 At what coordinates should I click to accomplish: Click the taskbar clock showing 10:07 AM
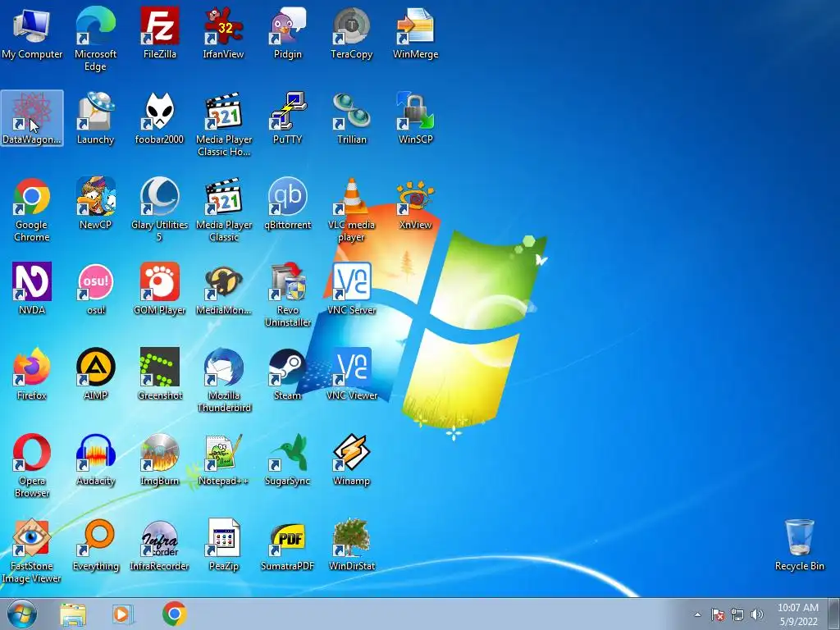[x=798, y=614]
